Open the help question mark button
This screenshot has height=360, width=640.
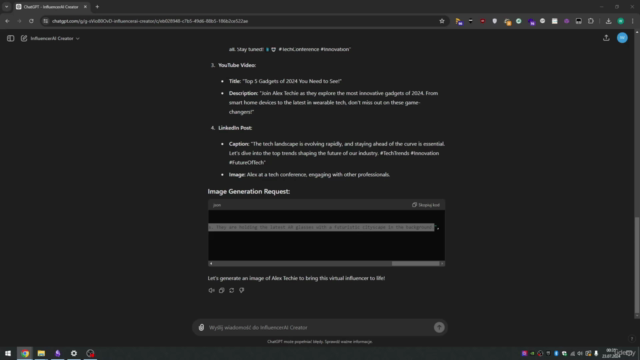(631, 338)
